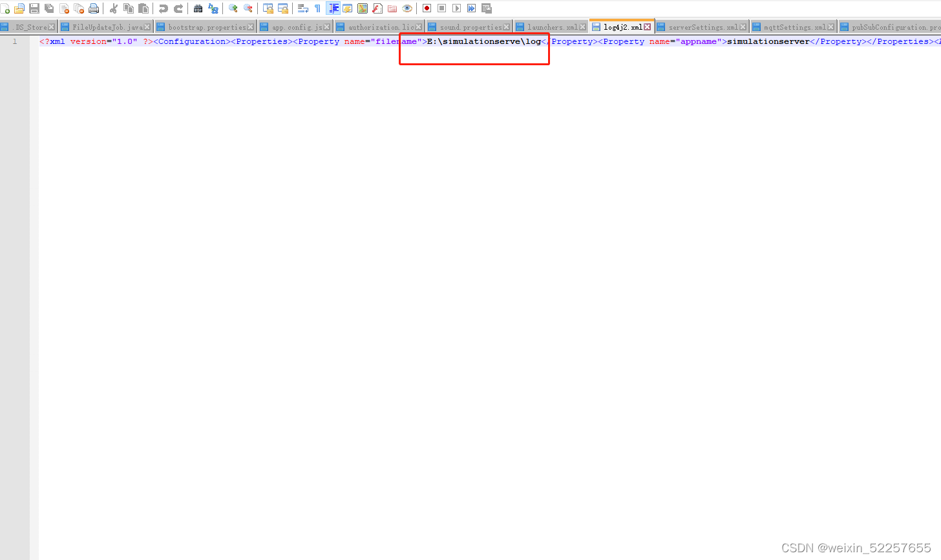This screenshot has width=941, height=560.
Task: Close the bootstrap.properties tab
Action: point(251,27)
